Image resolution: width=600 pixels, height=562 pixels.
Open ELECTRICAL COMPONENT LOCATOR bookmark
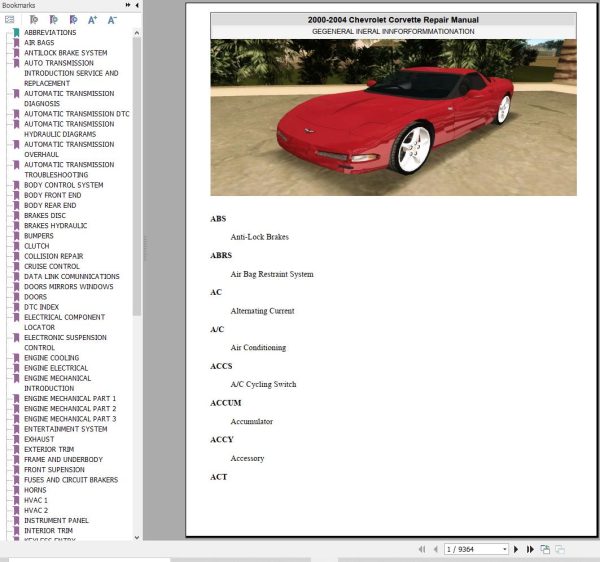pos(65,322)
